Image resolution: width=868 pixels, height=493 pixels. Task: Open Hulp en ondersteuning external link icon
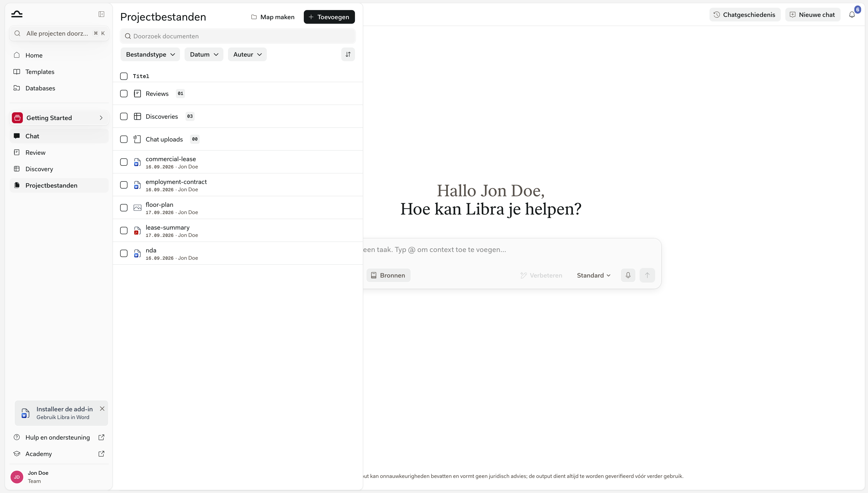tap(101, 437)
